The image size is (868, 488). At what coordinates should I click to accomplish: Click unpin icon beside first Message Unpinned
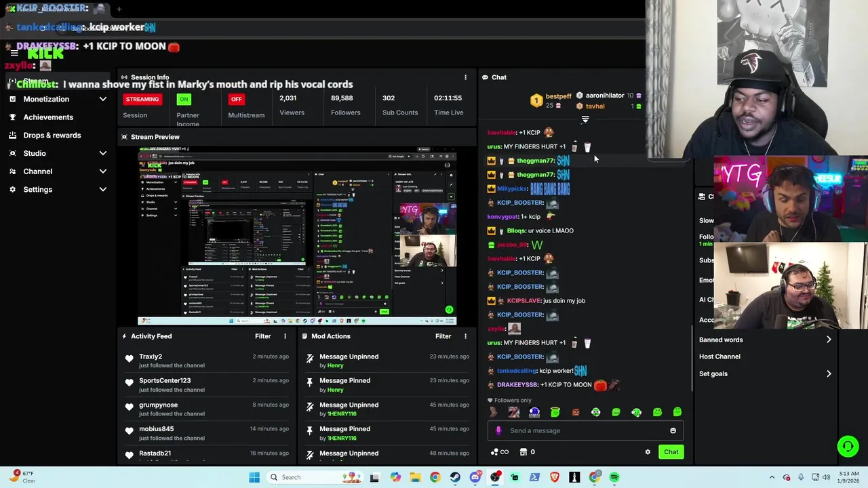point(310,359)
